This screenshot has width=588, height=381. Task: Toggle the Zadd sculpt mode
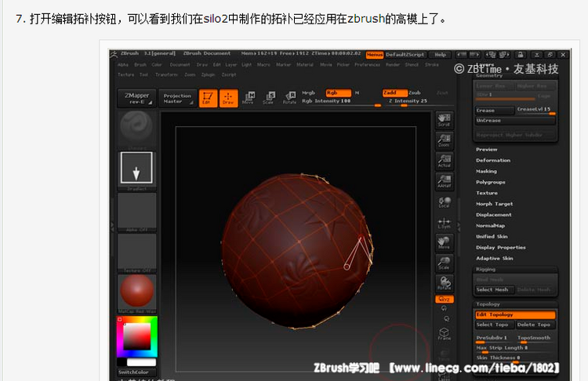[395, 93]
